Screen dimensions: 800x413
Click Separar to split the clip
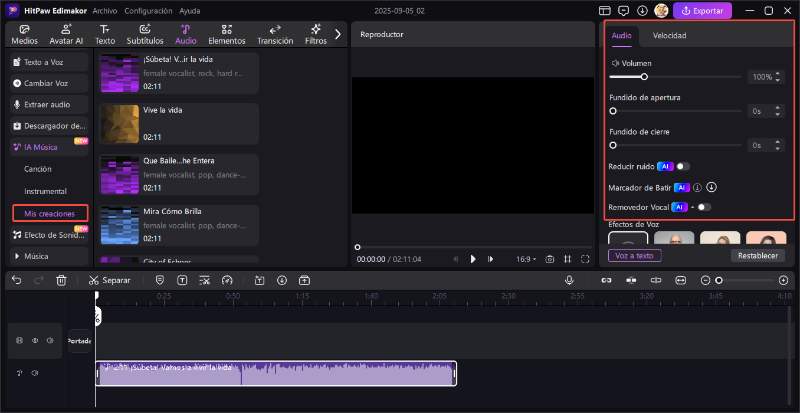(x=110, y=280)
